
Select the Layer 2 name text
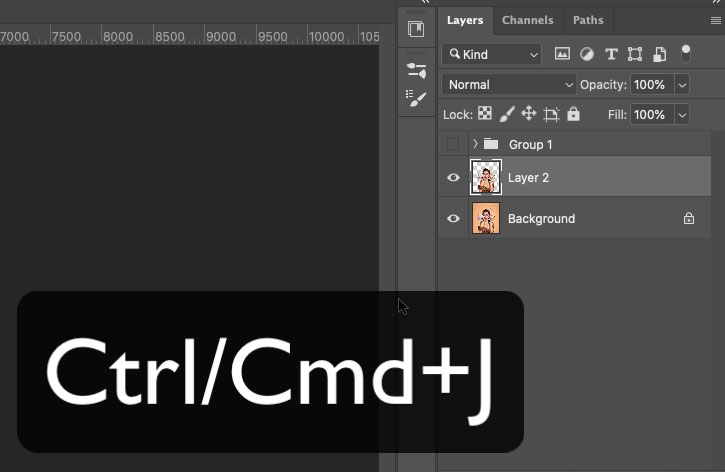point(528,178)
